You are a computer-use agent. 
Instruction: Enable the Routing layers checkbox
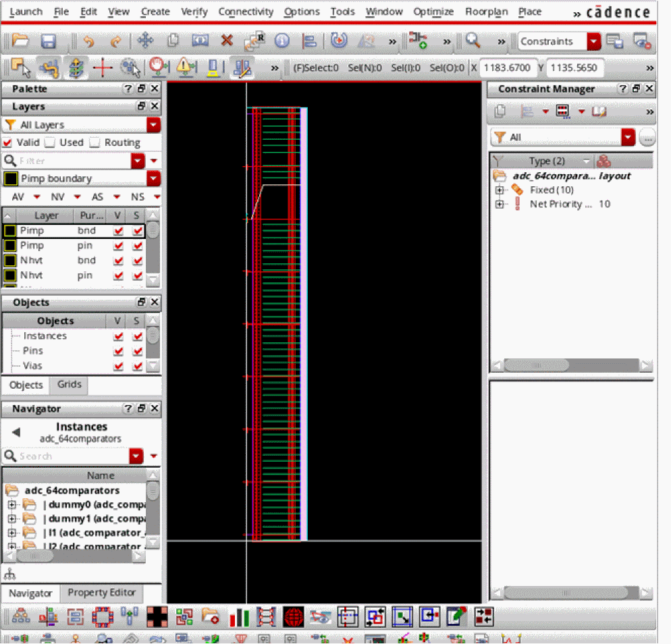point(95,142)
